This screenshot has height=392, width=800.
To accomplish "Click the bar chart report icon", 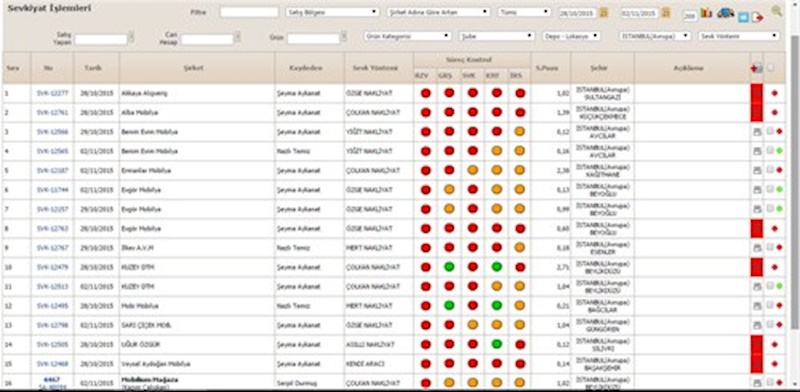I will [x=706, y=13].
